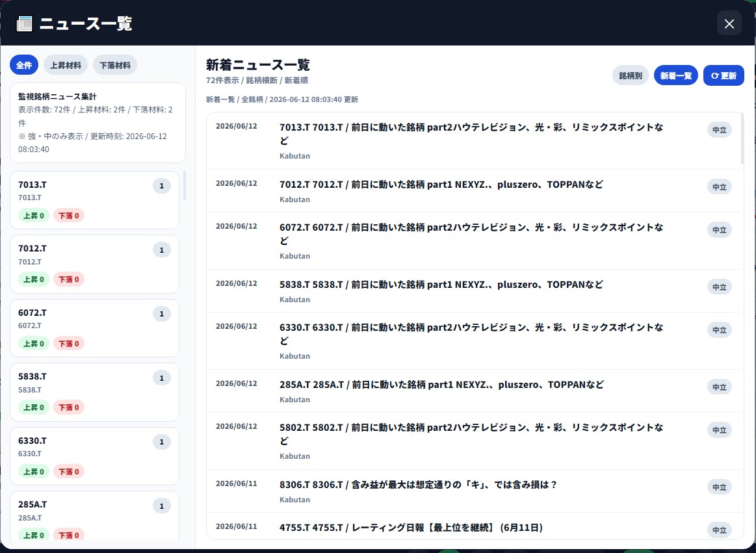The height and width of the screenshot is (553, 756).
Task: Click 下落 0 badge on 6330.T card
Action: pyautogui.click(x=69, y=472)
